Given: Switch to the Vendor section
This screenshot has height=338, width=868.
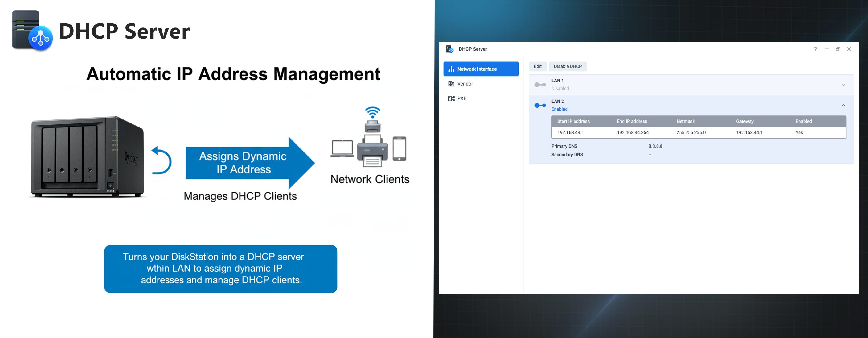Looking at the screenshot, I should (x=465, y=83).
